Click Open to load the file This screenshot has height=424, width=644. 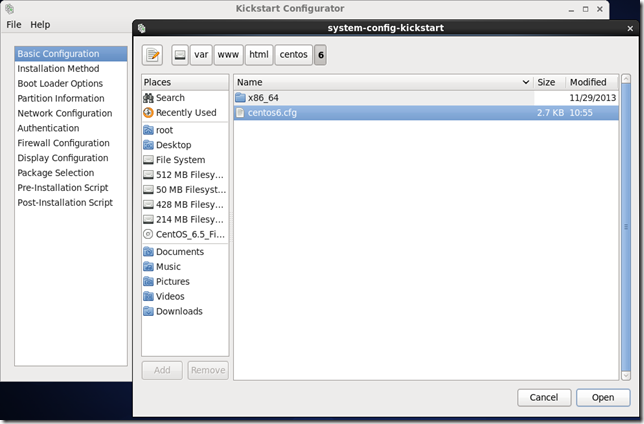pos(603,397)
